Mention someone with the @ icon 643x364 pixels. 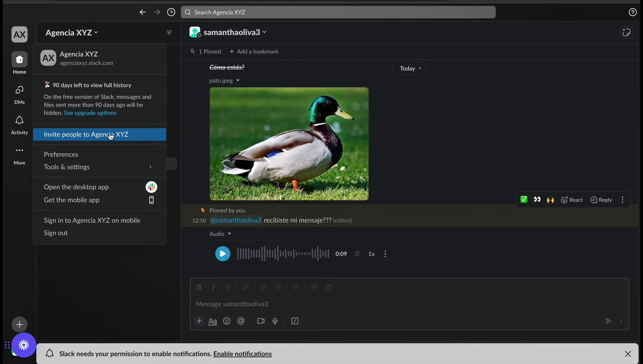point(241,321)
